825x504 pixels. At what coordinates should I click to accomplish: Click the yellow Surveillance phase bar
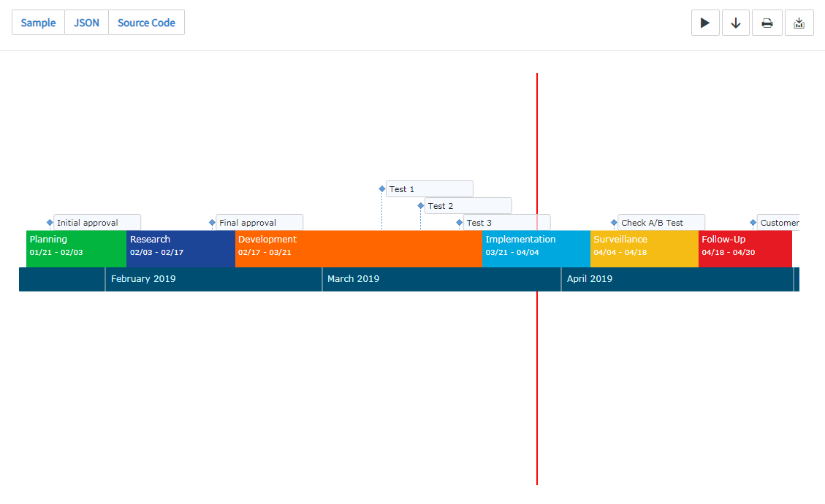(644, 248)
